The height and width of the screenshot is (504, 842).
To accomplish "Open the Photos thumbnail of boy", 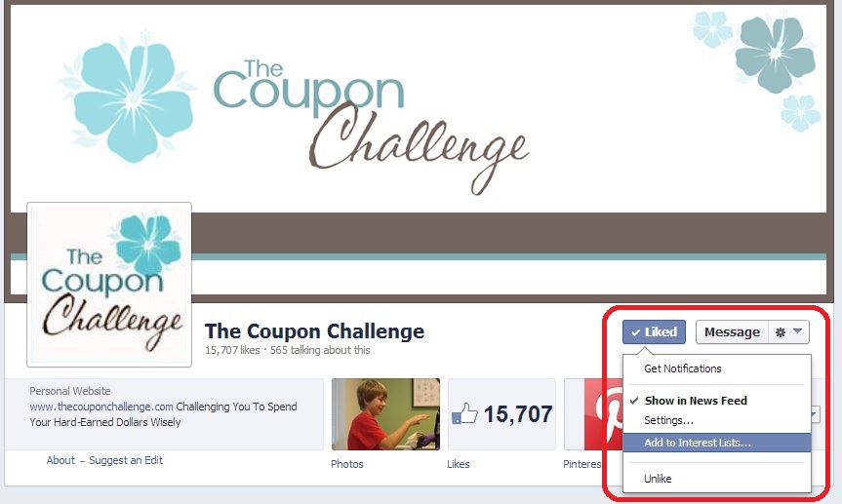I will pyautogui.click(x=385, y=414).
